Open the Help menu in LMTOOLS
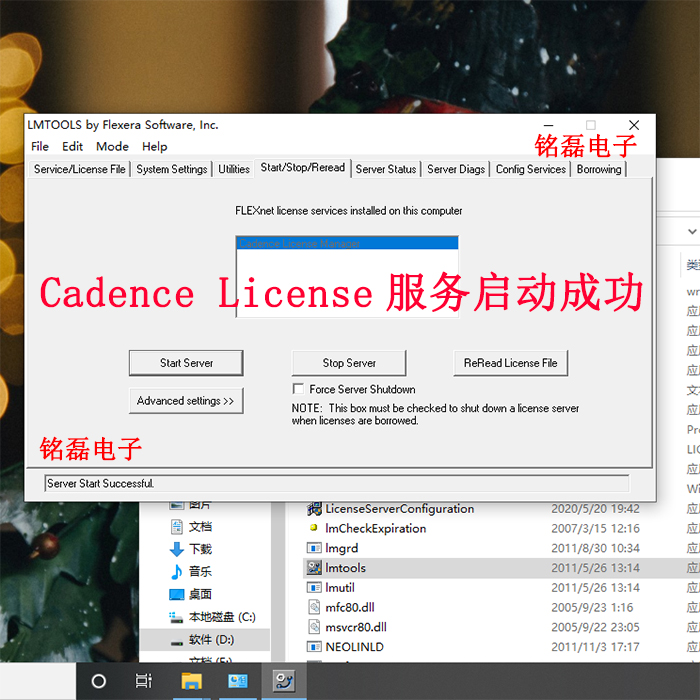700x700 pixels. (154, 146)
